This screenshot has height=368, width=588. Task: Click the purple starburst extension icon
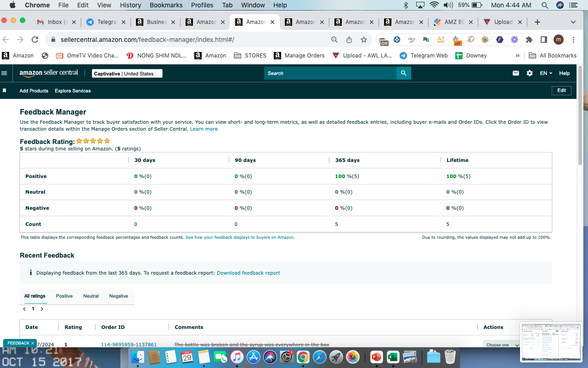(x=514, y=40)
